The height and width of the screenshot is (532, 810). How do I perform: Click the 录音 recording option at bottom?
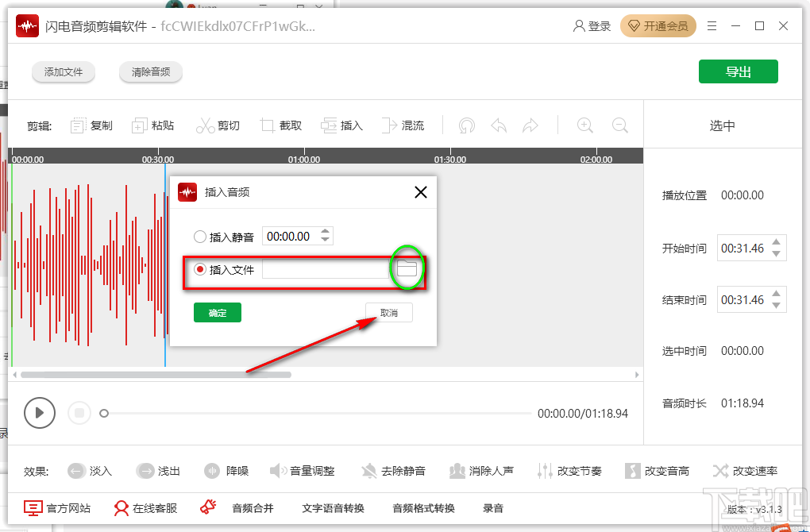click(492, 508)
